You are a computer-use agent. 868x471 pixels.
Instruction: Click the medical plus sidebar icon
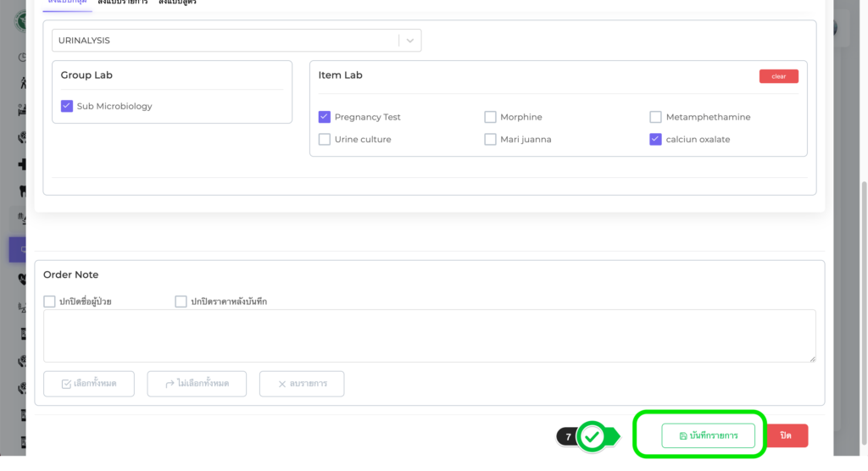pyautogui.click(x=22, y=164)
